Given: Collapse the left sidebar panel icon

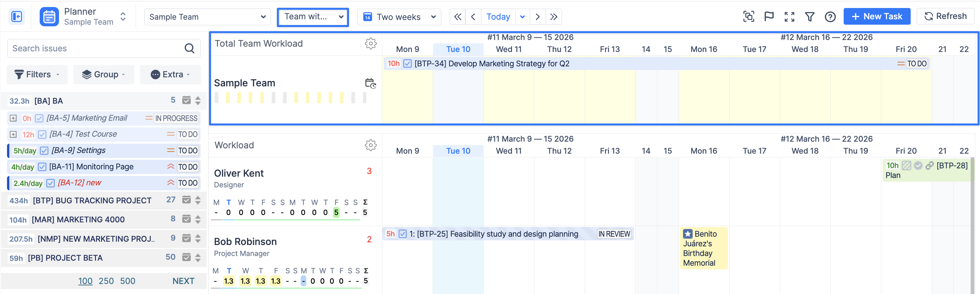Looking at the screenshot, I should click(x=17, y=17).
